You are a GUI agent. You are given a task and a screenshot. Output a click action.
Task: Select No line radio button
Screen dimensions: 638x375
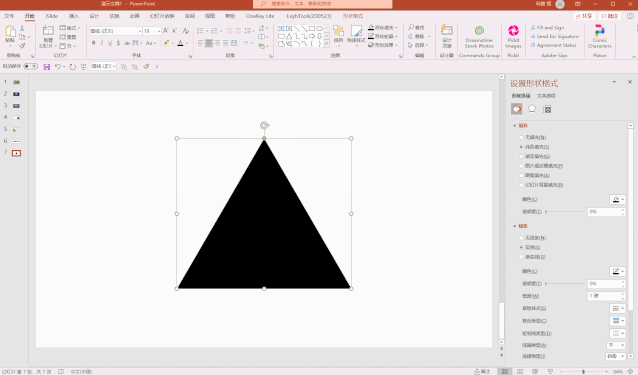tap(521, 238)
